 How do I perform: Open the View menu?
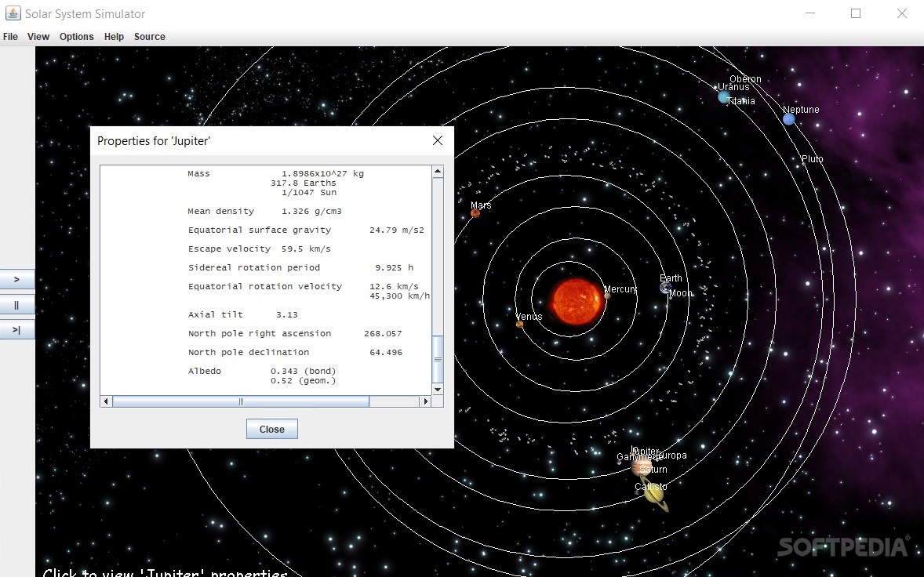(x=38, y=36)
